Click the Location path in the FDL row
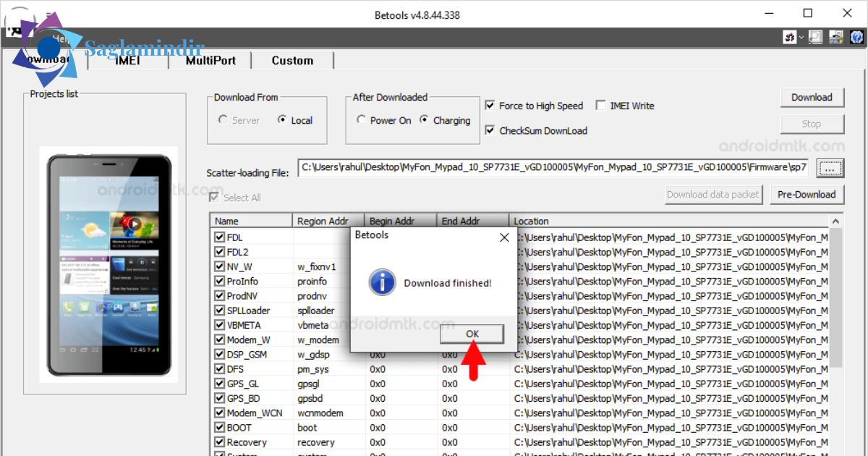868x456 pixels. tap(671, 237)
